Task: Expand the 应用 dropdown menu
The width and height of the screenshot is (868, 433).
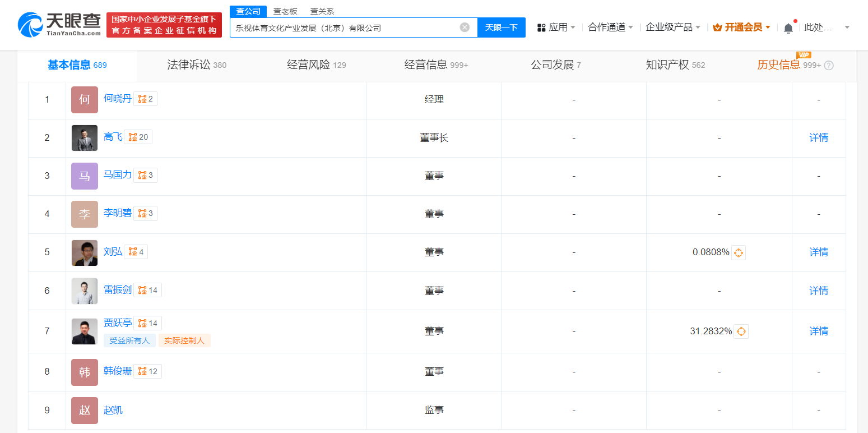Action: tap(573, 27)
